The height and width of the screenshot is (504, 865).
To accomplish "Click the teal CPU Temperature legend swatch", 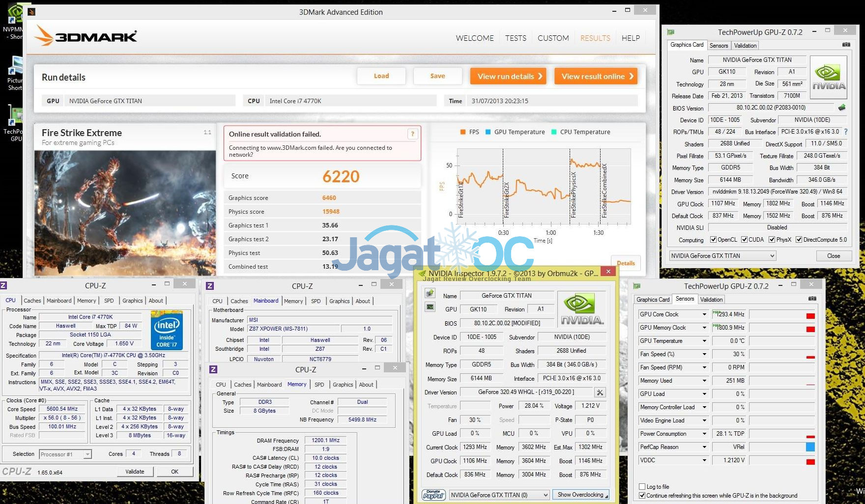I will [x=554, y=132].
